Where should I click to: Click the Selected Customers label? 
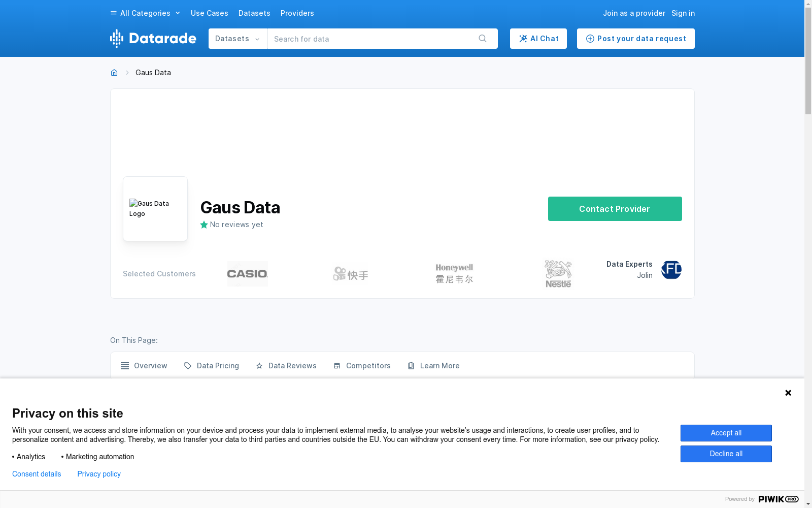(x=159, y=274)
